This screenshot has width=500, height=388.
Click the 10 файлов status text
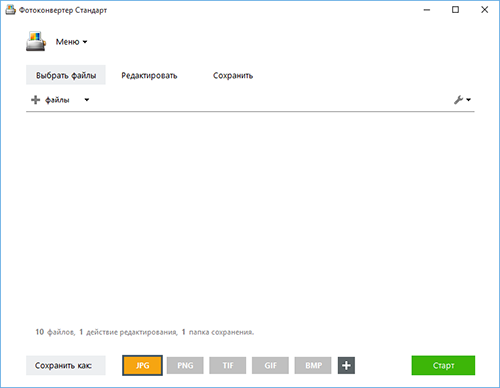(x=55, y=332)
